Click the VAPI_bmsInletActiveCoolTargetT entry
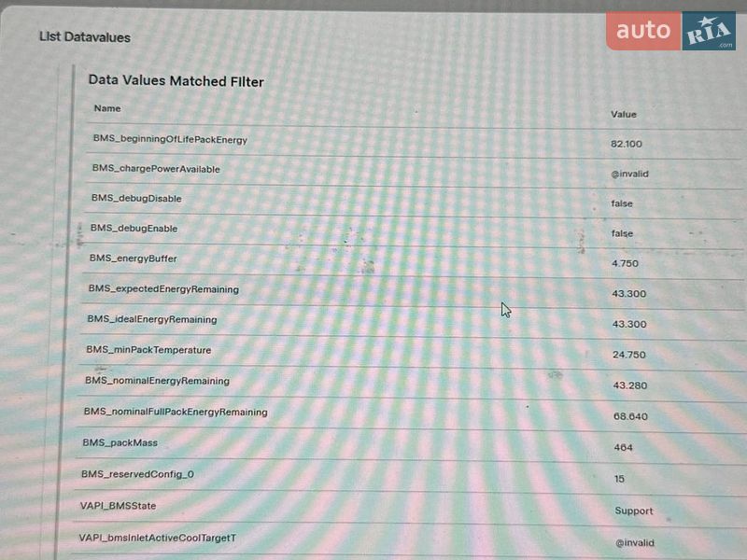Viewport: 747px width, 560px height. (157, 538)
